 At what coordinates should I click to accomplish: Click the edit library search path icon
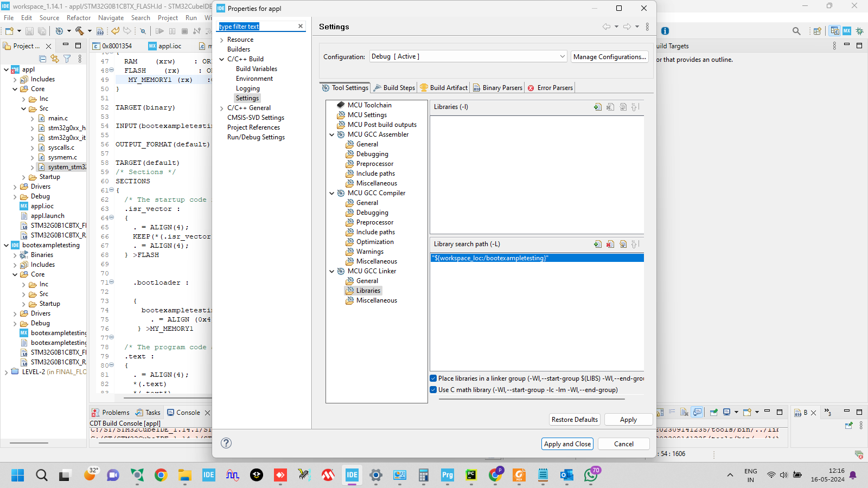[x=623, y=244]
